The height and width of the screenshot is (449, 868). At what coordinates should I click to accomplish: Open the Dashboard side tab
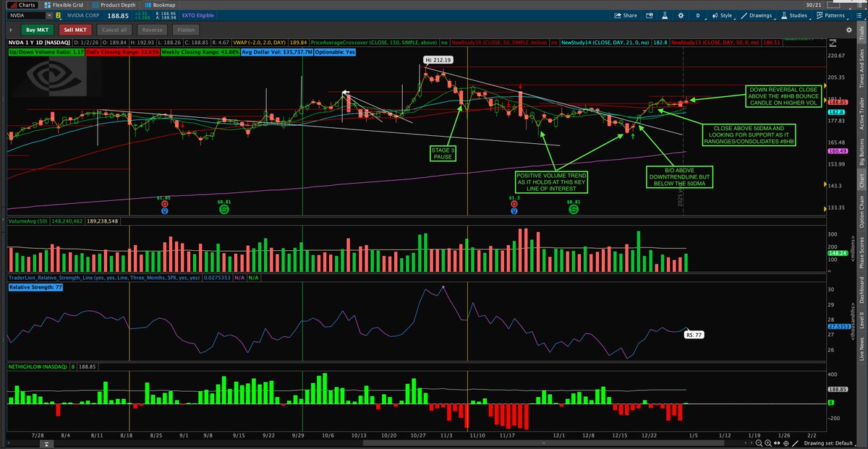point(861,289)
